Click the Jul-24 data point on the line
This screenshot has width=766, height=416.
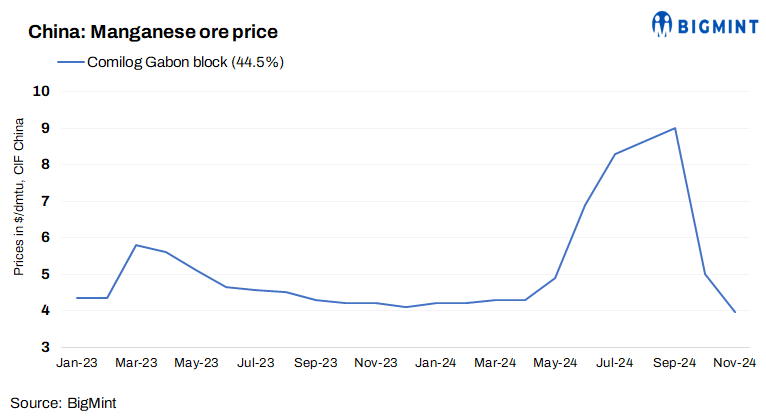click(x=615, y=154)
